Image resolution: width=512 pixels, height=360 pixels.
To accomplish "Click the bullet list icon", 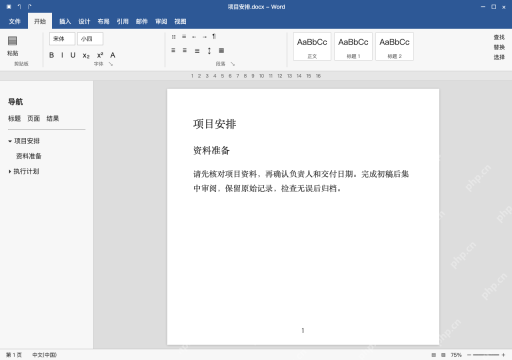I will pos(174,37).
